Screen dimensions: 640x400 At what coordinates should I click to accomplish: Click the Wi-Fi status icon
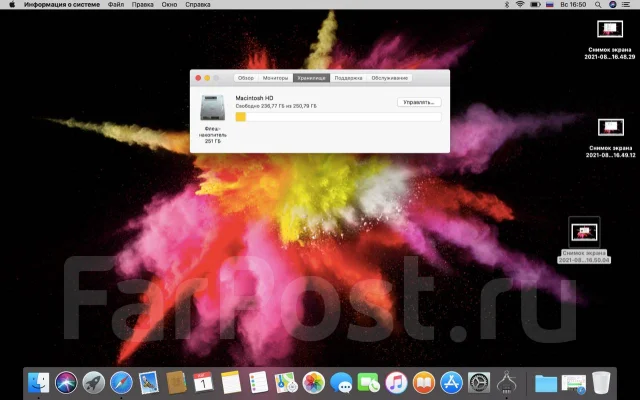[x=520, y=5]
